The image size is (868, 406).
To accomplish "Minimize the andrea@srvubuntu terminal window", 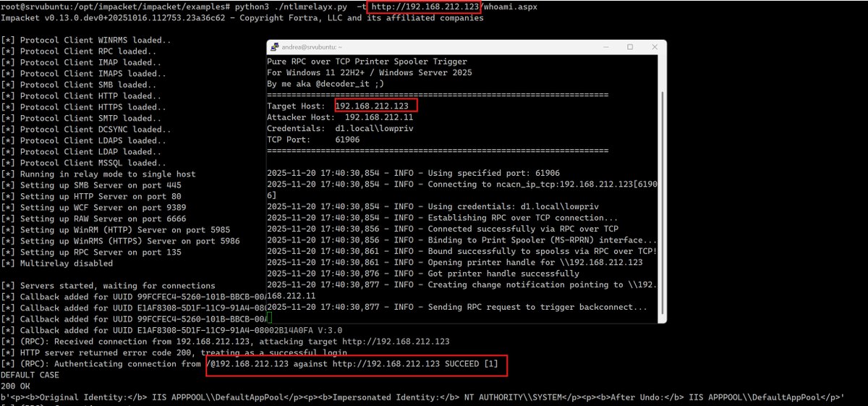I will [x=606, y=47].
